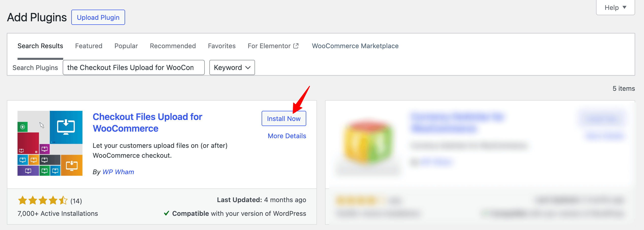Go to the Favorites tab

coord(222,46)
